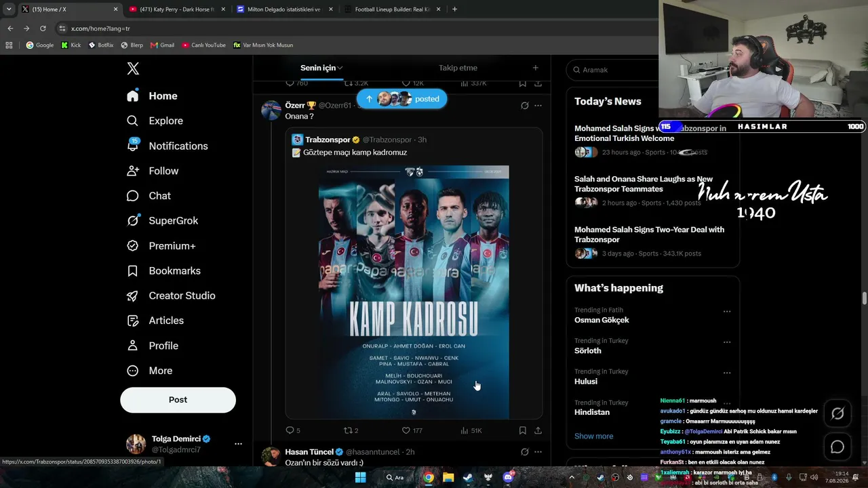Reply to Özerr's post with 5 replies
868x488 pixels.
pos(293,430)
